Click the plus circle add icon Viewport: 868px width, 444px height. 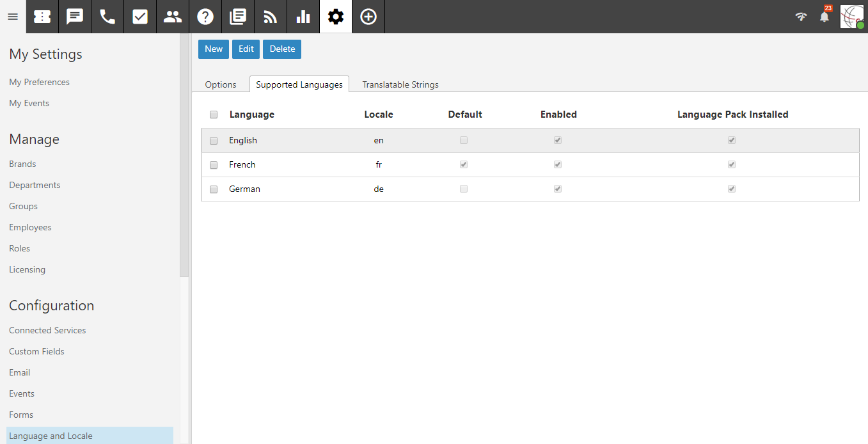click(x=368, y=17)
